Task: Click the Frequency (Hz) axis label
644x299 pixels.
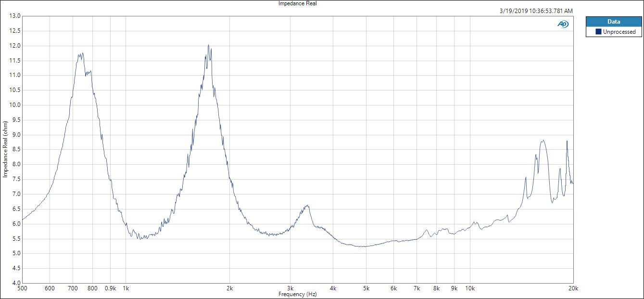Action: [298, 294]
